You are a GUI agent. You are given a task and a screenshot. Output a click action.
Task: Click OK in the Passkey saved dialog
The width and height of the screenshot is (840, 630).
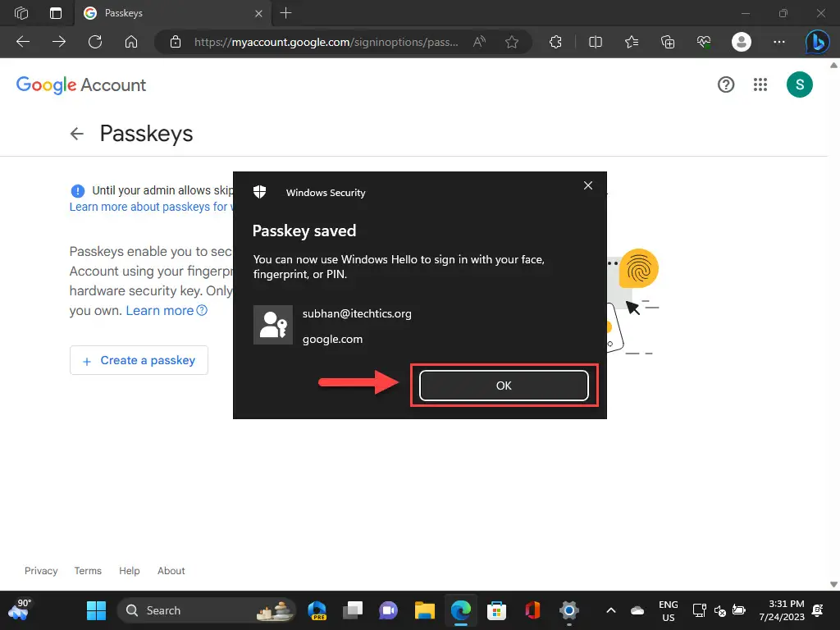click(x=504, y=386)
